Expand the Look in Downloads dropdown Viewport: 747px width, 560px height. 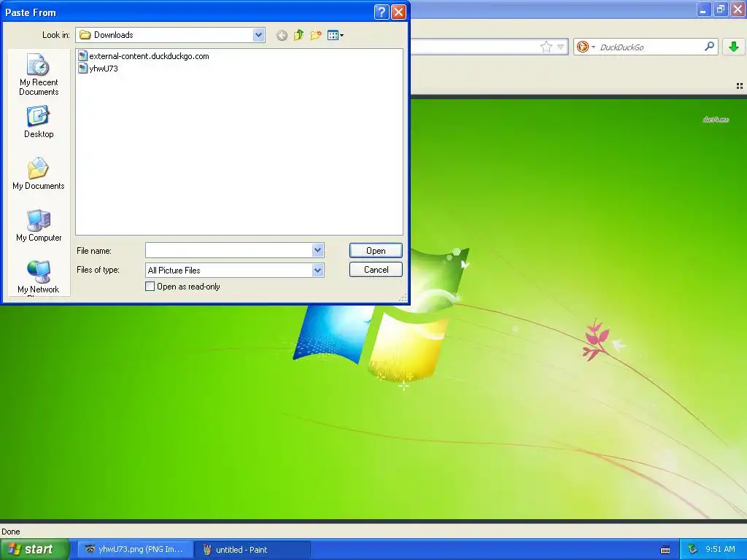coord(259,35)
